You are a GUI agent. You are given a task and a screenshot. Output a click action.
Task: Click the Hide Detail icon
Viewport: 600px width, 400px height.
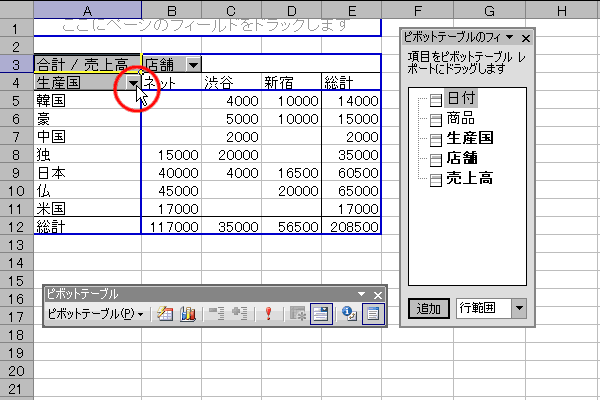tap(217, 313)
